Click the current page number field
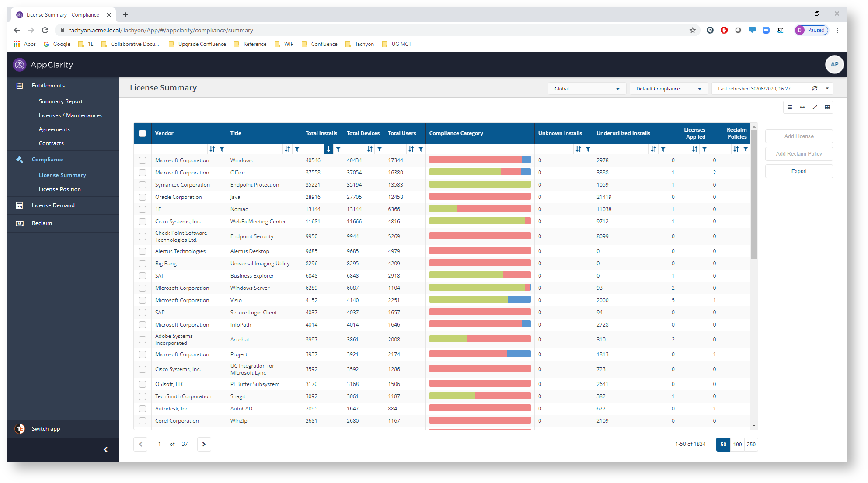 [160, 444]
